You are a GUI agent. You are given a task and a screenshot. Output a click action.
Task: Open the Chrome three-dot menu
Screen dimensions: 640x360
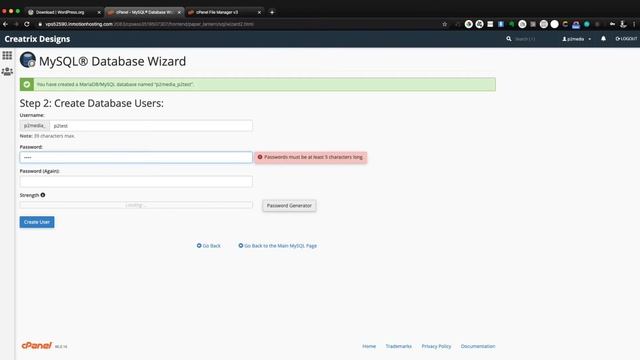click(634, 24)
